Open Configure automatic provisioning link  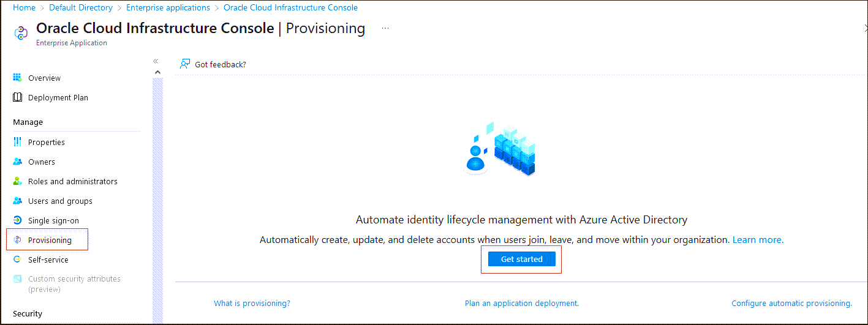(791, 303)
